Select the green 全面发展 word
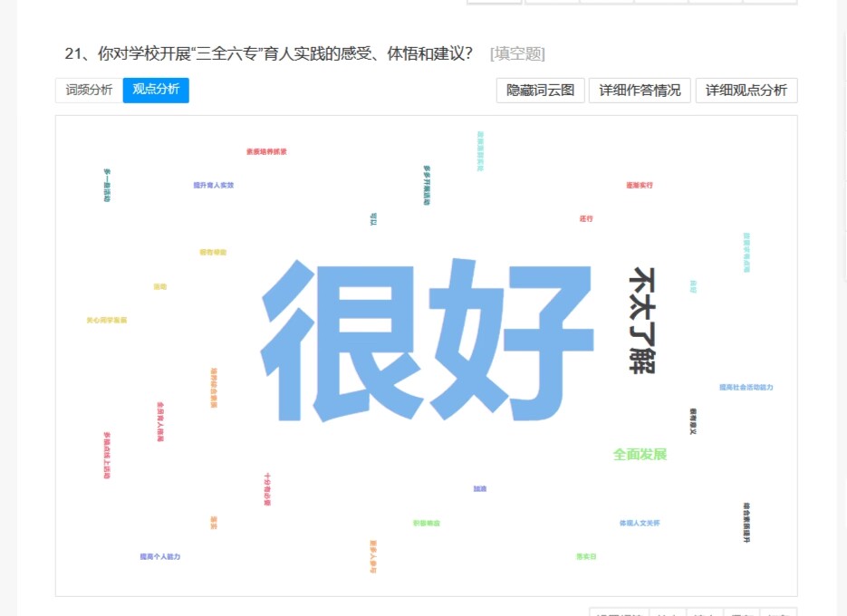The width and height of the screenshot is (847, 616). 640,454
